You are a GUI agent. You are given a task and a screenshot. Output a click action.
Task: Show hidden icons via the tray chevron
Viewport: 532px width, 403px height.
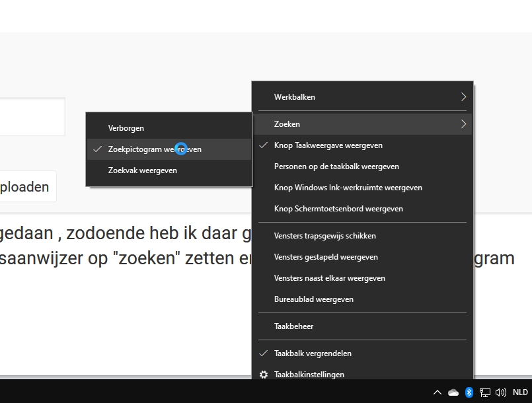[x=437, y=392]
